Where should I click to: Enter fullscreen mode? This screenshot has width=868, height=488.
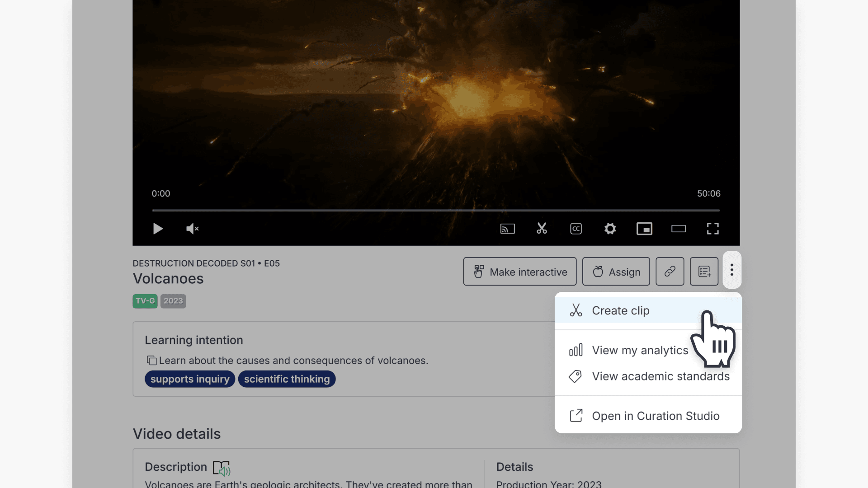712,229
